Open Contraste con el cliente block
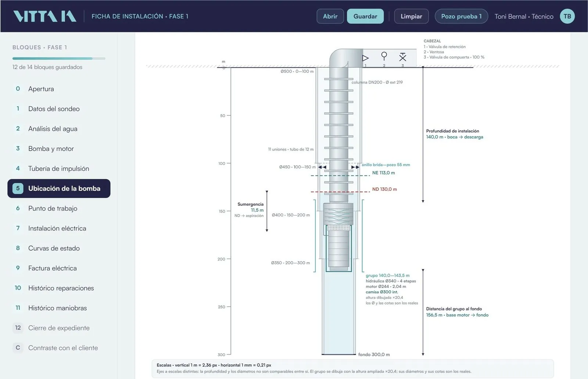The height and width of the screenshot is (379, 588). [x=59, y=348]
